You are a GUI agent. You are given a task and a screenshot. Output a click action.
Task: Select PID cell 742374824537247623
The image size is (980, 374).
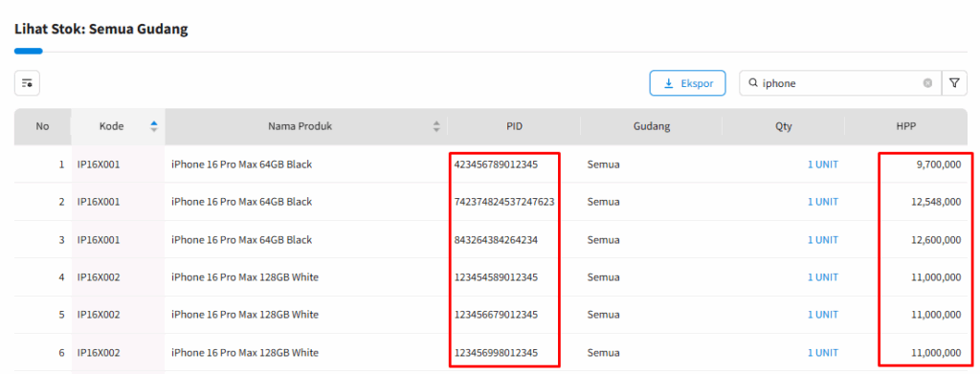[504, 202]
